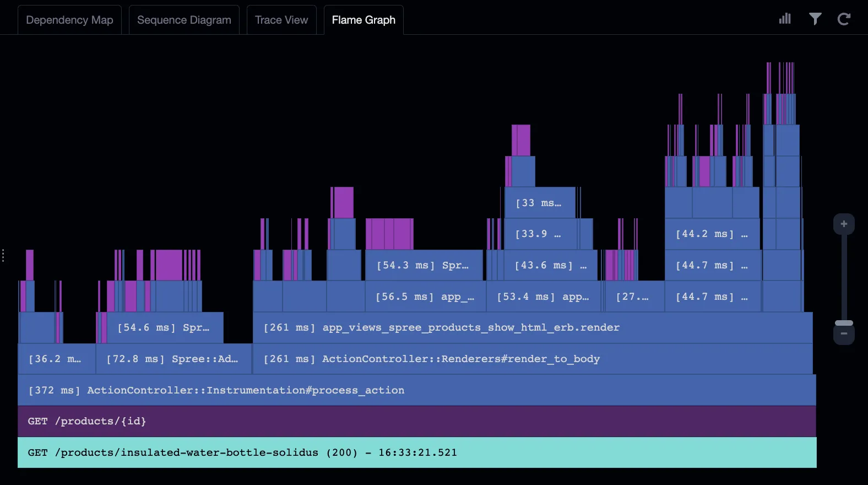Viewport: 868px width, 485px height.
Task: Select the [36.2 m… frame
Action: (x=57, y=359)
